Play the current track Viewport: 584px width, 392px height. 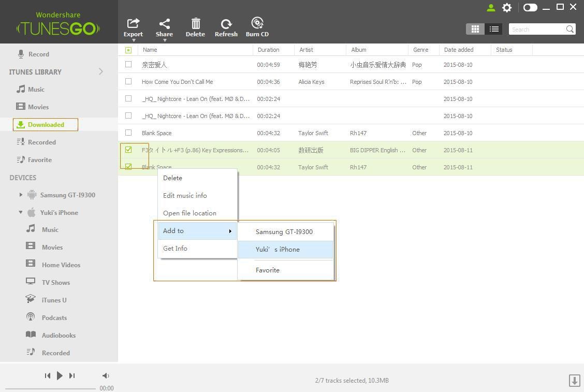pos(60,375)
